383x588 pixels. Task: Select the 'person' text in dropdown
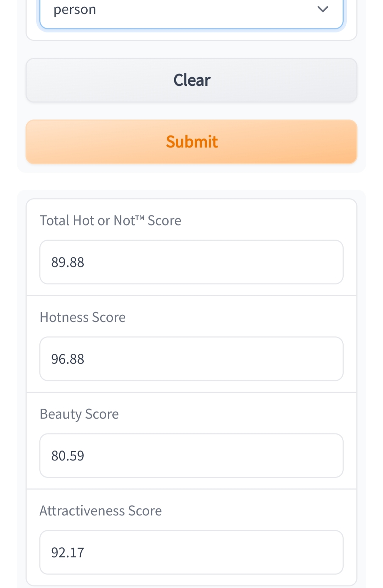75,10
